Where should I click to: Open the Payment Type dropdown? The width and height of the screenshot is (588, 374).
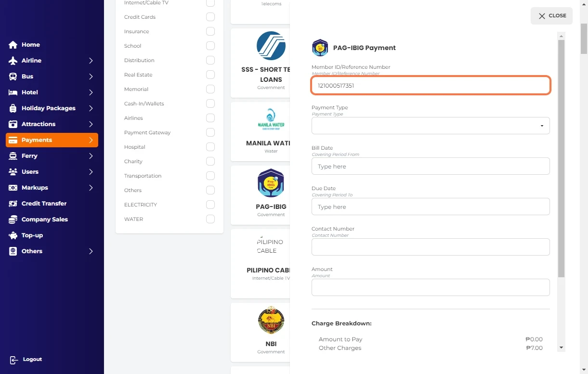coord(430,126)
